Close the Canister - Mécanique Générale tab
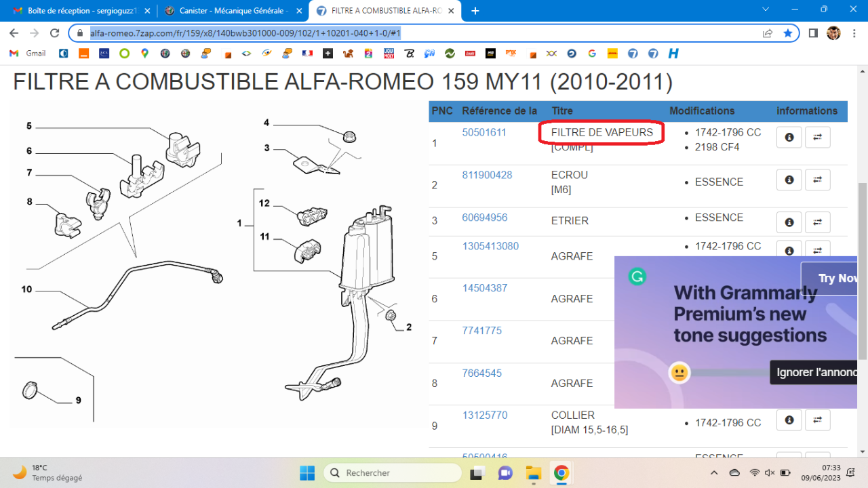This screenshot has height=488, width=868. click(299, 11)
